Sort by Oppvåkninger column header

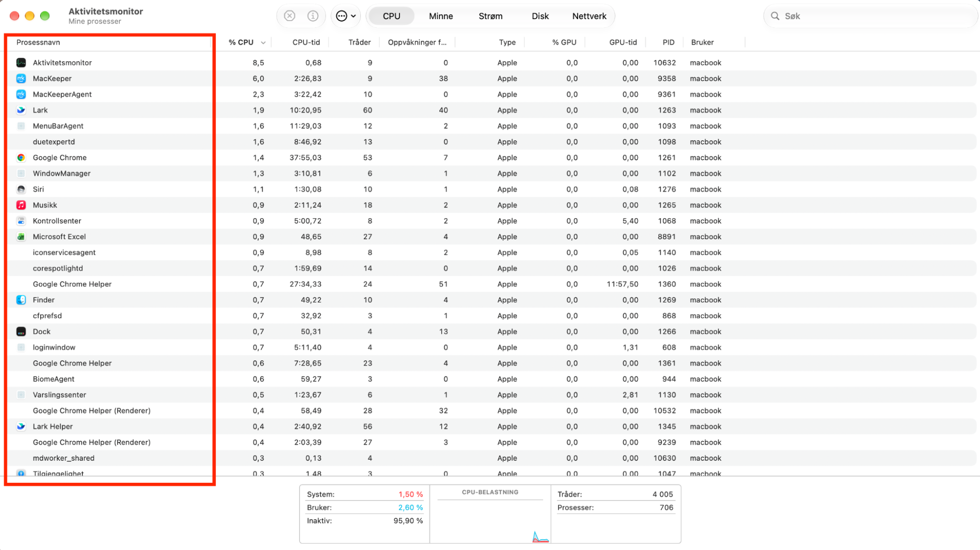tap(417, 42)
